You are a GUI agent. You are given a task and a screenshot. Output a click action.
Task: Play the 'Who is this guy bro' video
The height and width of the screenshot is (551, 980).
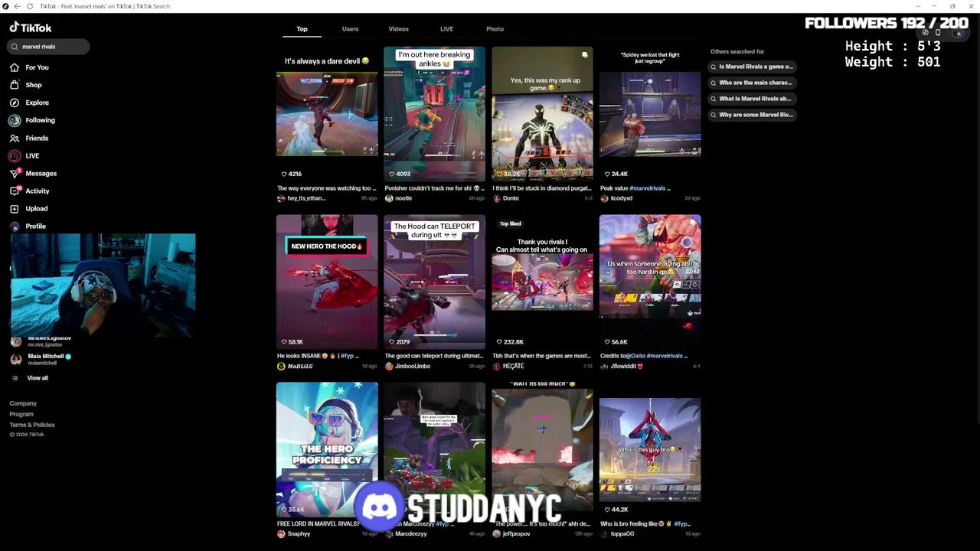tap(650, 449)
